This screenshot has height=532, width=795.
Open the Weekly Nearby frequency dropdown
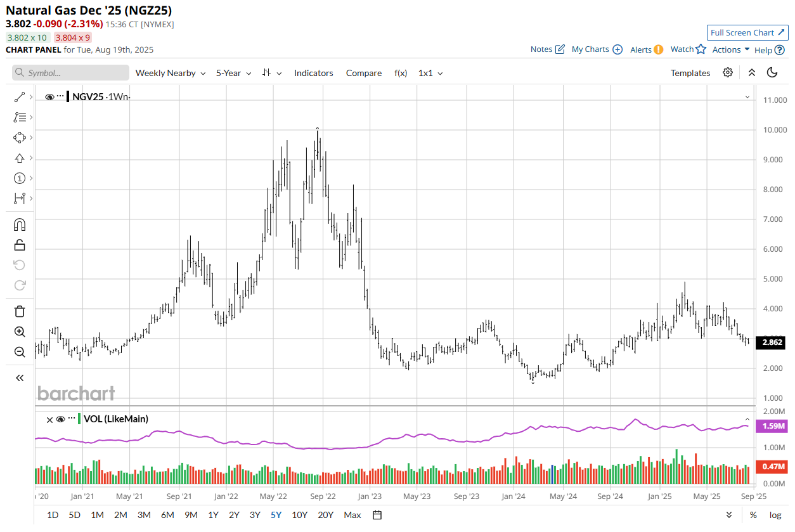tap(171, 73)
